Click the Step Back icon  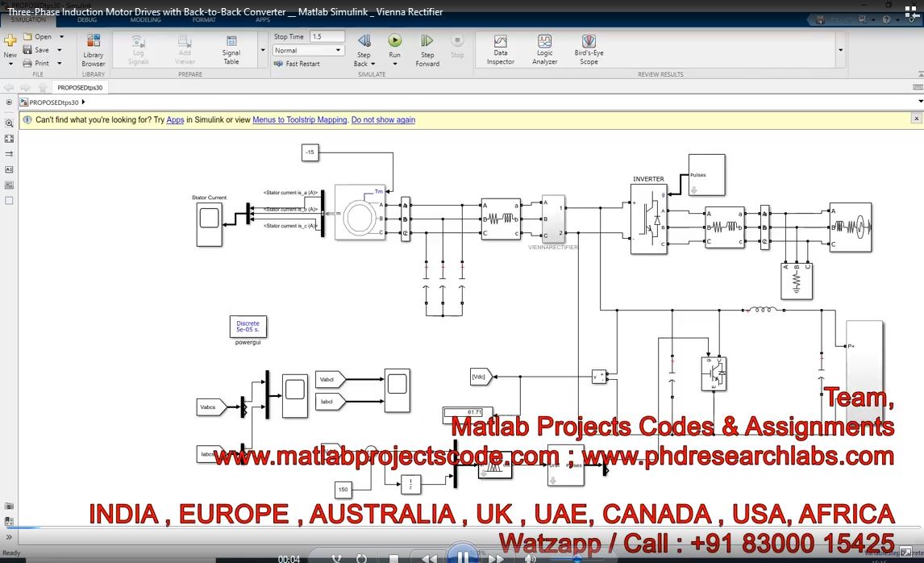coord(364,40)
